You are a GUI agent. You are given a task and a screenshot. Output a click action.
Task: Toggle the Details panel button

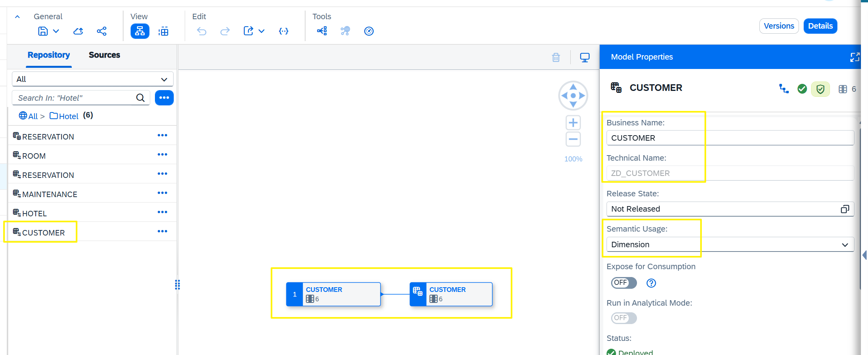point(821,26)
